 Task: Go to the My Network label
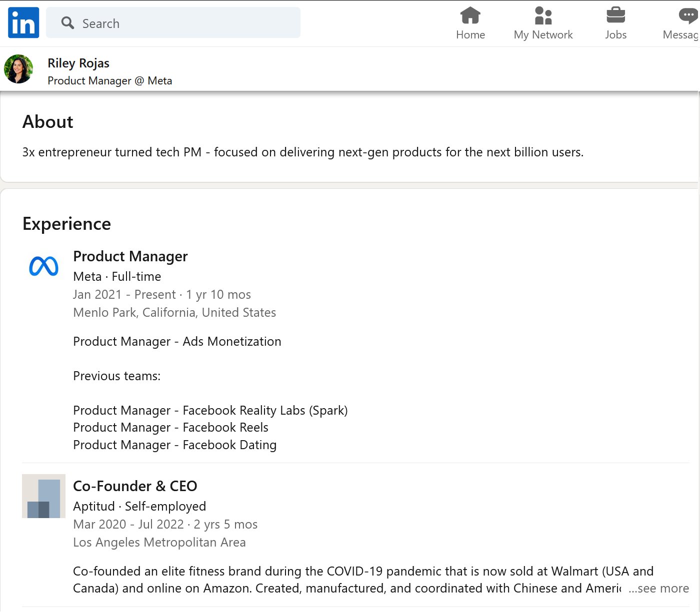tap(543, 35)
